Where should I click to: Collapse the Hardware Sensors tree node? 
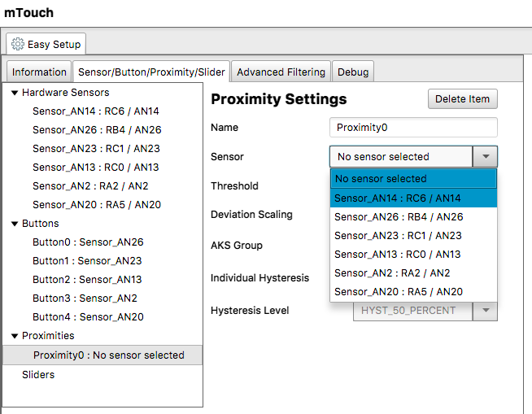click(15, 93)
